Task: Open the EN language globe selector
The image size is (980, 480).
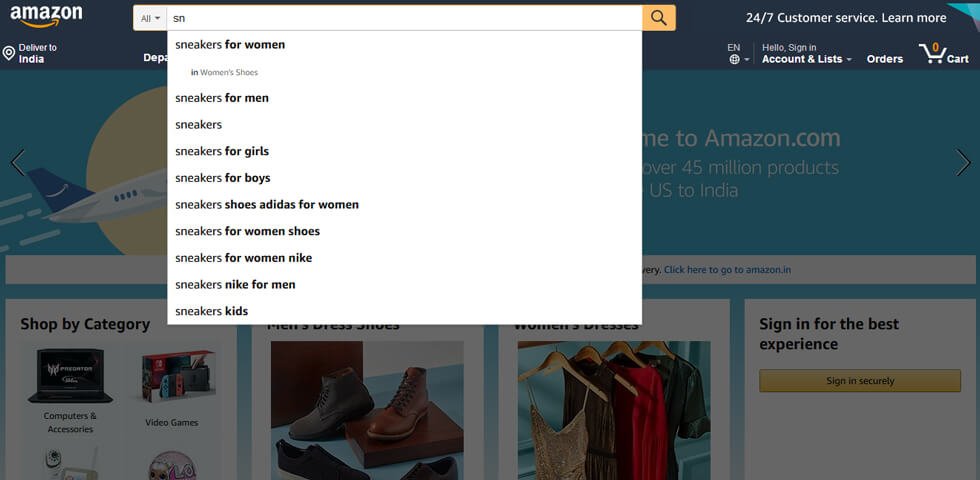Action: point(738,54)
